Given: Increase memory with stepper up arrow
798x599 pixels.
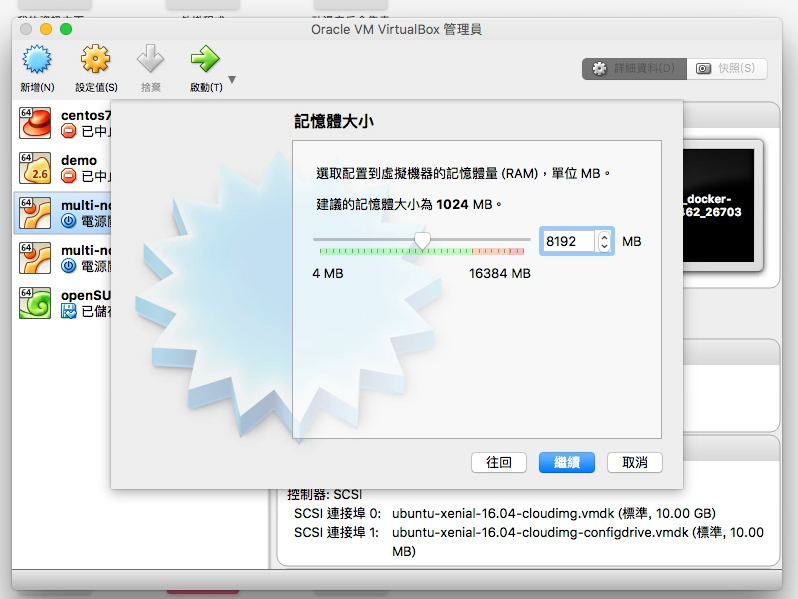Looking at the screenshot, I should [x=604, y=237].
